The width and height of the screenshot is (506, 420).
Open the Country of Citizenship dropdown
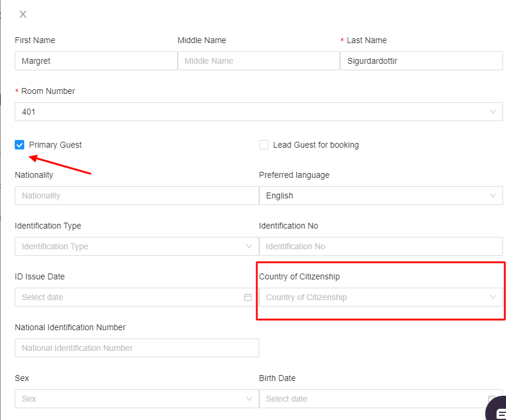click(x=381, y=297)
